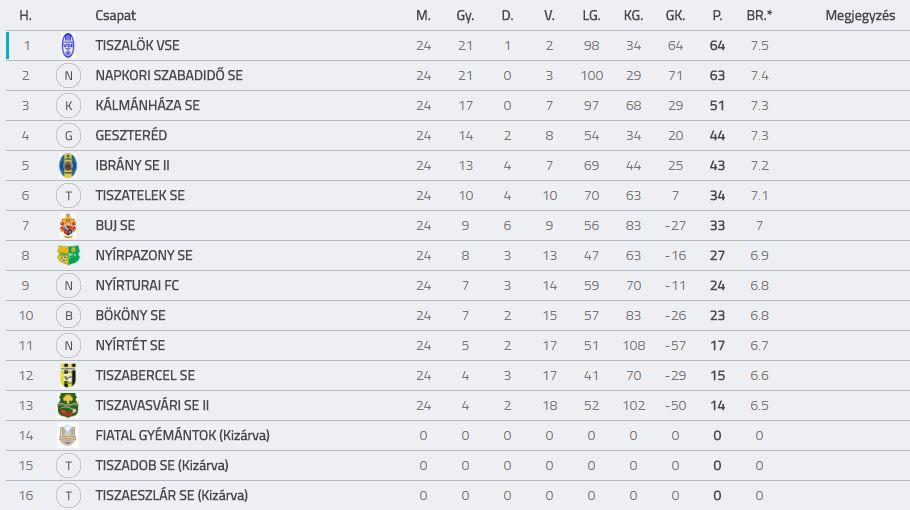Select the Tiszabercel SE club crest
Screen dimensions: 910x510
68,375
